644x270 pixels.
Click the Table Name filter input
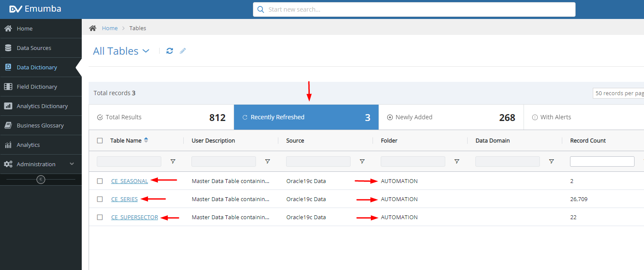[129, 161]
